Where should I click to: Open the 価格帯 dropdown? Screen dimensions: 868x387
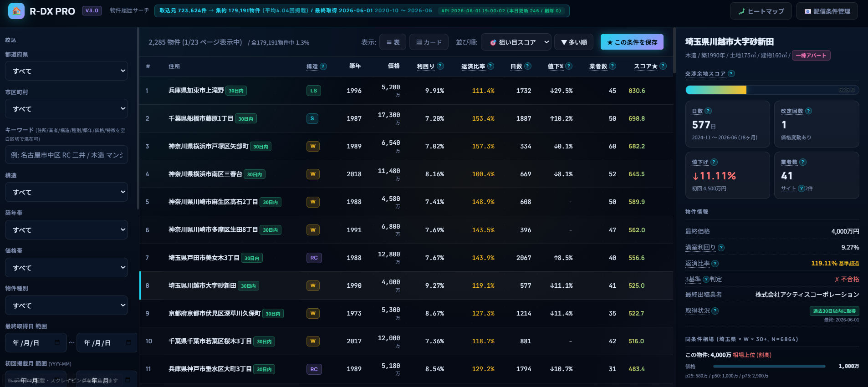(66, 268)
